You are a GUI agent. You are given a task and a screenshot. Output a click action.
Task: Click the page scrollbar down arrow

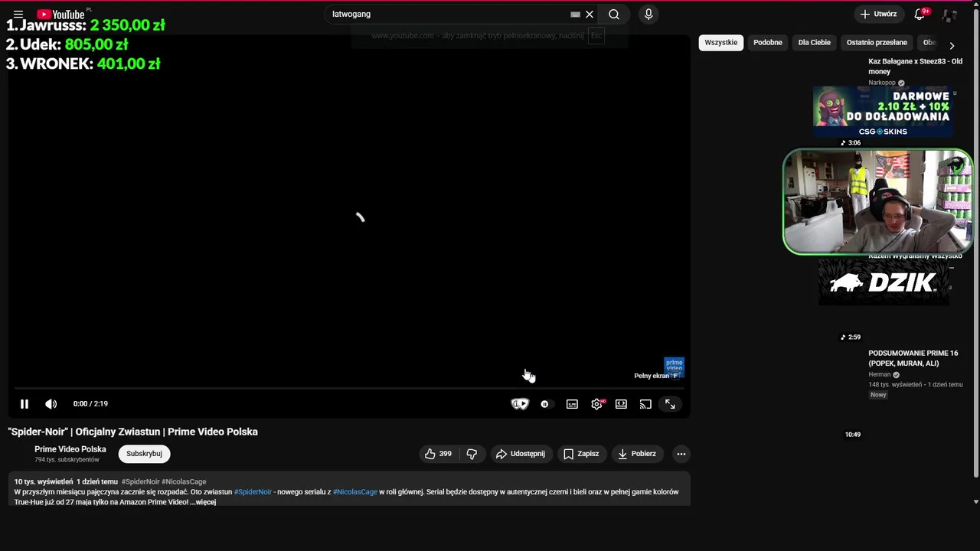coord(975,502)
